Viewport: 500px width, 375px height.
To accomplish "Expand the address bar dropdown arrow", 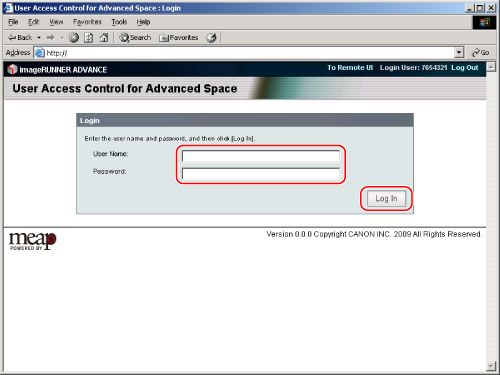I will (x=459, y=53).
